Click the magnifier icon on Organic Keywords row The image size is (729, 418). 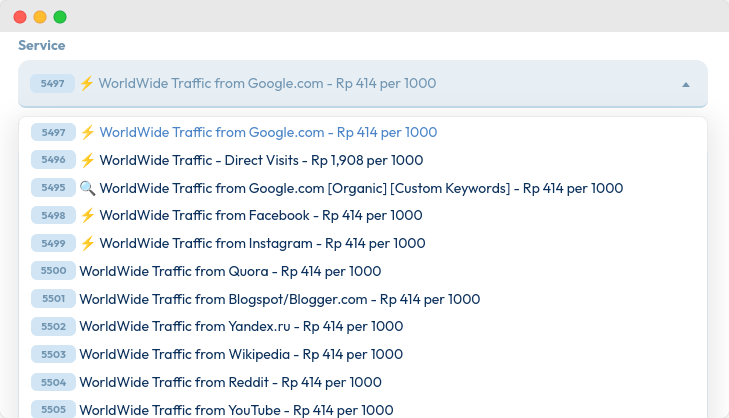[87, 188]
